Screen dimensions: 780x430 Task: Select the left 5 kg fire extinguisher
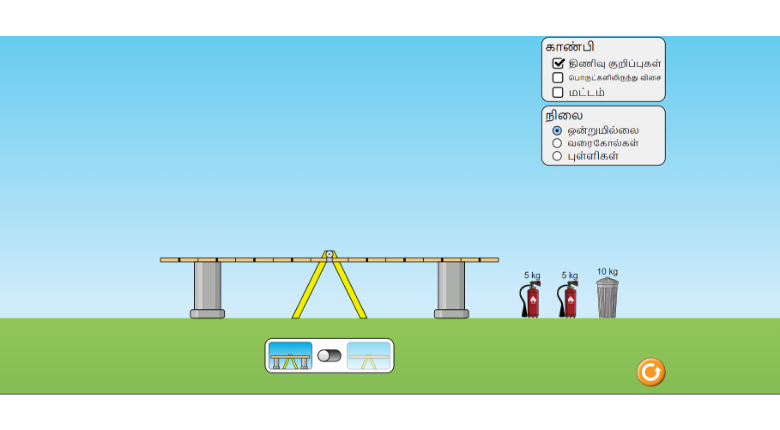531,300
